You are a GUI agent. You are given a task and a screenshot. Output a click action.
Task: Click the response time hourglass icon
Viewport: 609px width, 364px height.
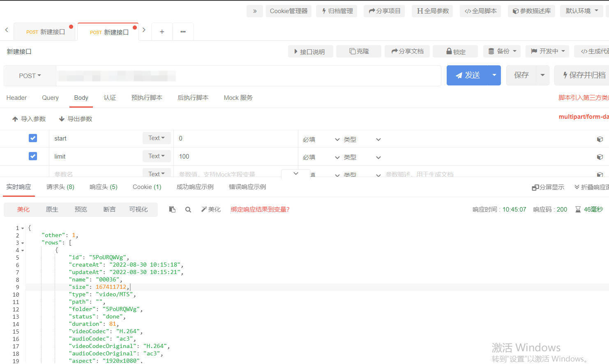pos(578,210)
